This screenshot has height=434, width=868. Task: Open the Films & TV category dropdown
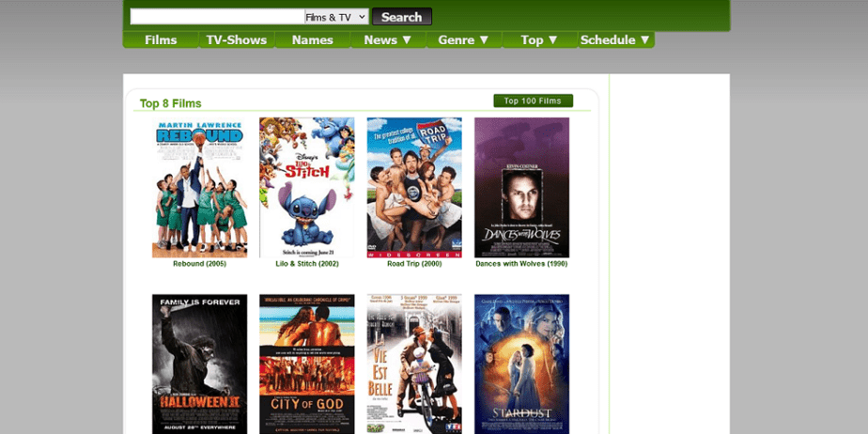[336, 17]
